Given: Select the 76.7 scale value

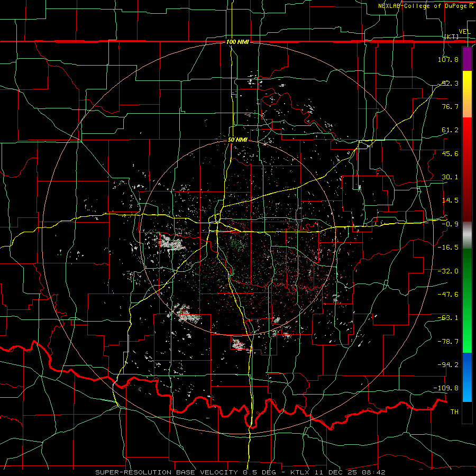Looking at the screenshot, I should tap(450, 106).
